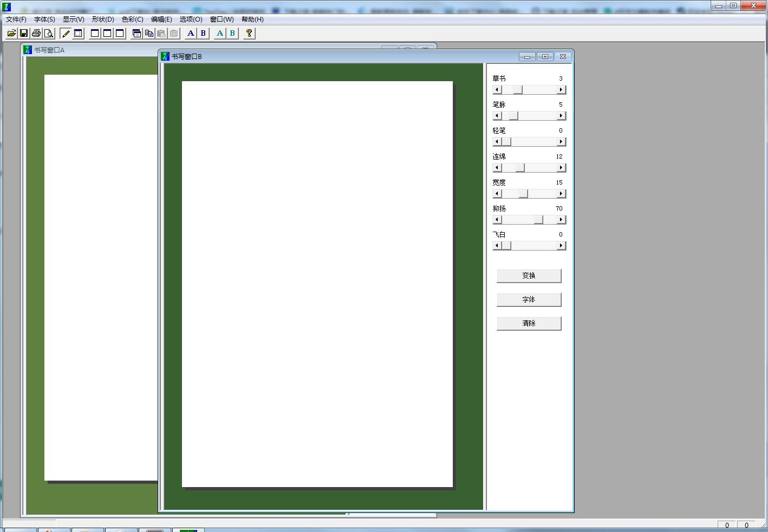Viewport: 768px width, 532px height.
Task: Click the white paper in 书写窗口B
Action: point(317,284)
